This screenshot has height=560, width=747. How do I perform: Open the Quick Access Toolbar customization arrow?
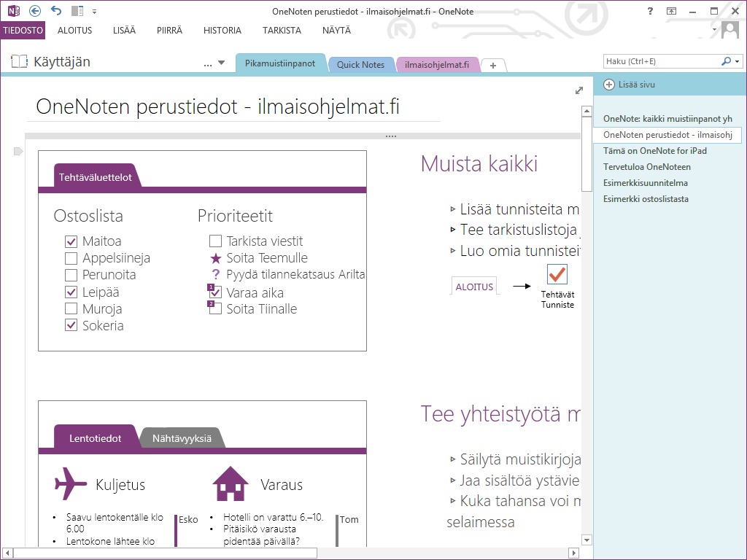pyautogui.click(x=94, y=12)
